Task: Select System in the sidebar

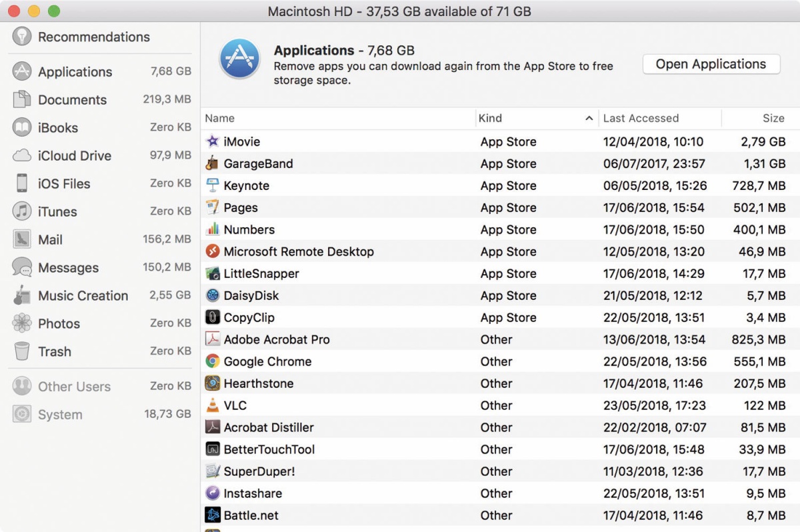Action: (x=101, y=414)
